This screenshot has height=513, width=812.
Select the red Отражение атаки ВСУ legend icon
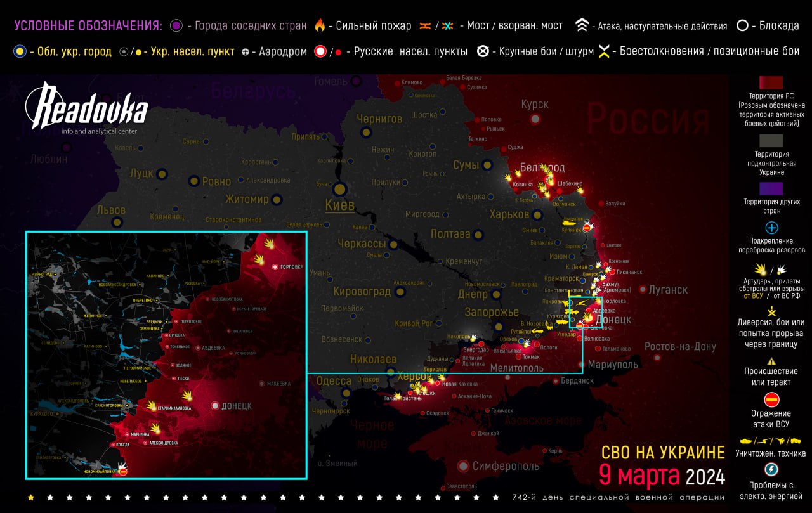pos(771,399)
